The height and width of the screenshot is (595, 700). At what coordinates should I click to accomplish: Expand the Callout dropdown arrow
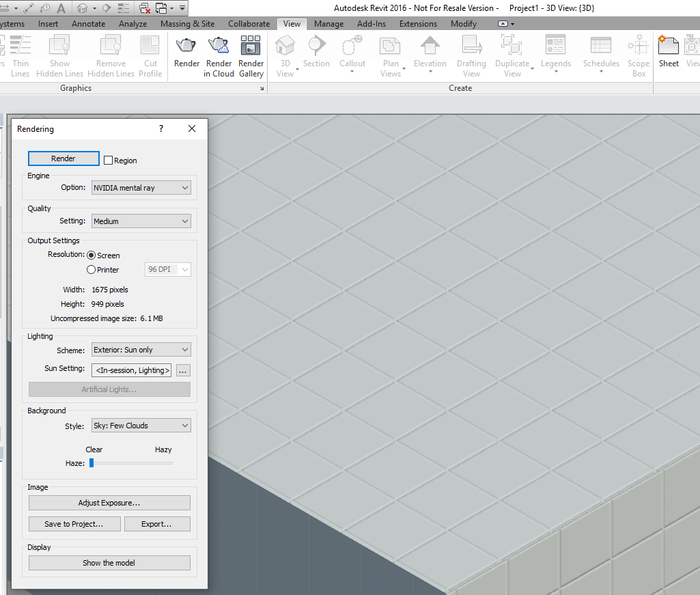[352, 72]
